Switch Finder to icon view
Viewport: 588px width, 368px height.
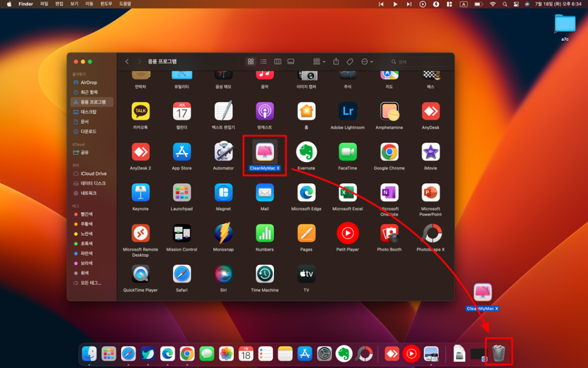tap(251, 62)
